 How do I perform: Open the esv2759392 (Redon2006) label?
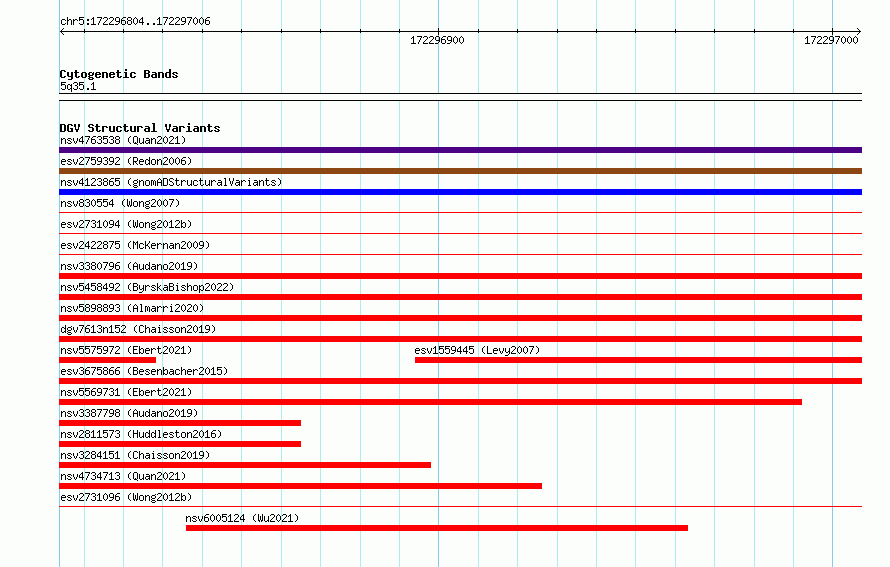tap(126, 161)
